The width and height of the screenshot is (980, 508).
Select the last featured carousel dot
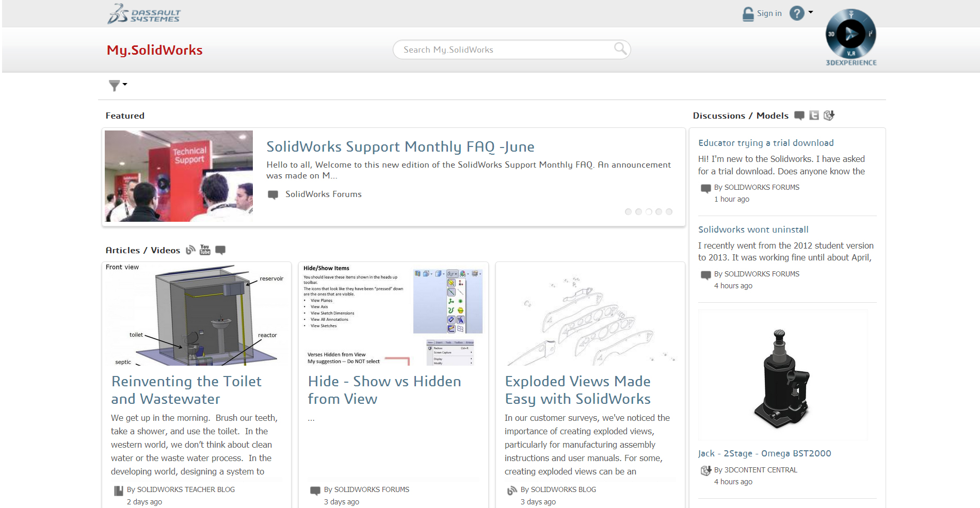669,212
